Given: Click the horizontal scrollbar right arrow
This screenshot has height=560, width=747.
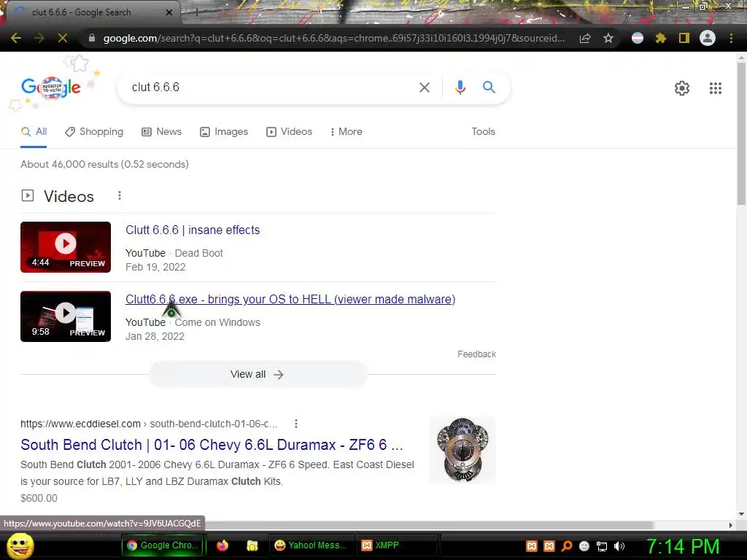Looking at the screenshot, I should (x=731, y=525).
